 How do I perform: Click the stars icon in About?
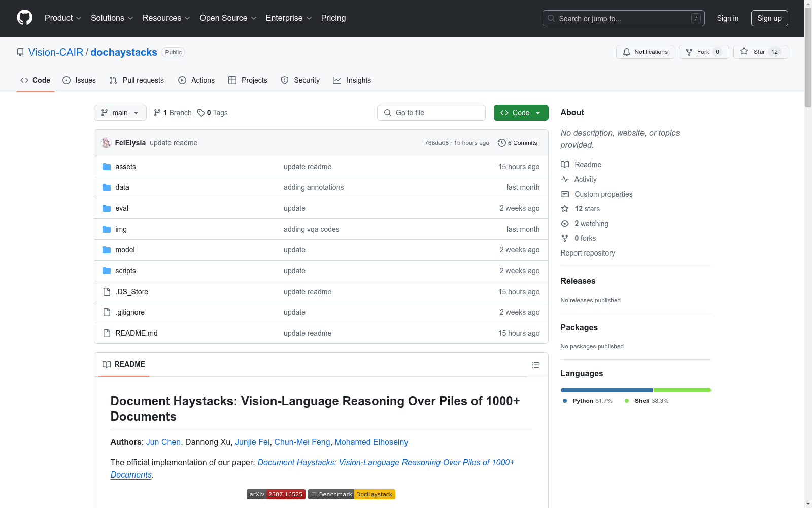pyautogui.click(x=565, y=209)
